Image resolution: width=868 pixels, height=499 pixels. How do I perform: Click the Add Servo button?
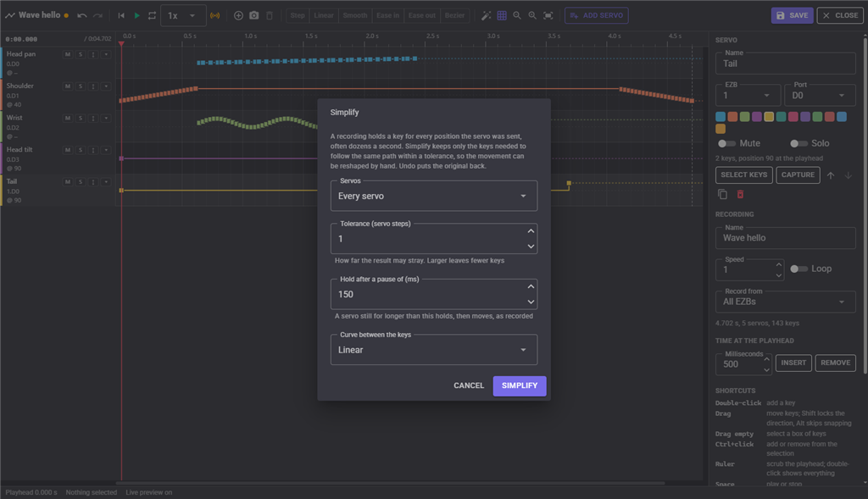(x=596, y=15)
